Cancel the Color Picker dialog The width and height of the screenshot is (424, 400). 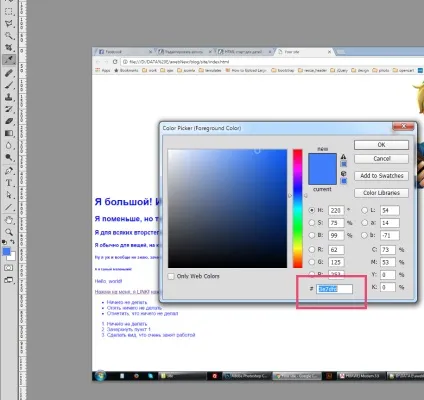click(x=381, y=159)
